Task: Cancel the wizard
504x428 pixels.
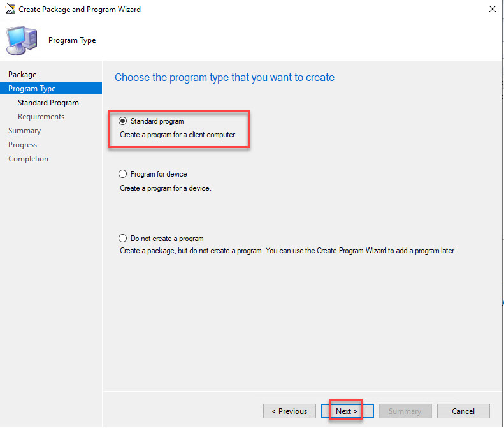Action: 463,411
